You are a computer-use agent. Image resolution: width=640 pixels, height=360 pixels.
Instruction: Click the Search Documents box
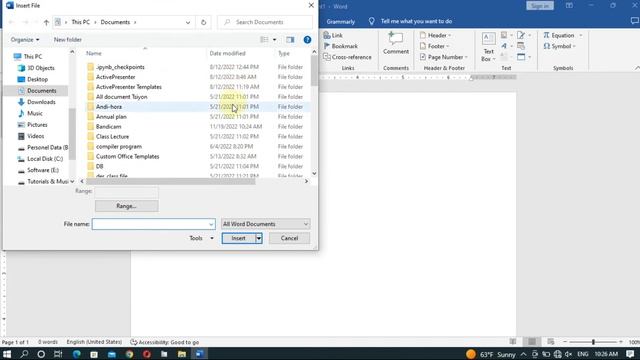point(265,22)
